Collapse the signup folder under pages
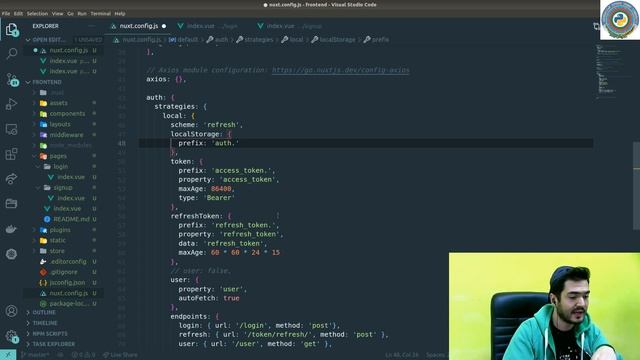This screenshot has width=640, height=360. 63,188
